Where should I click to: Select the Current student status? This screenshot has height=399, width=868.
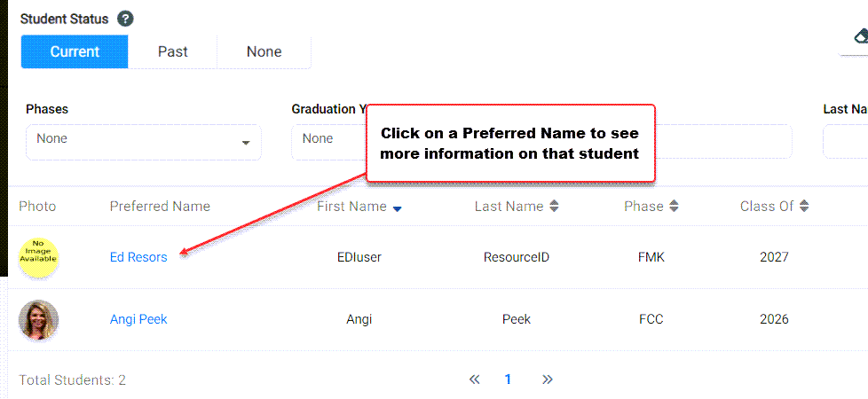pos(75,51)
